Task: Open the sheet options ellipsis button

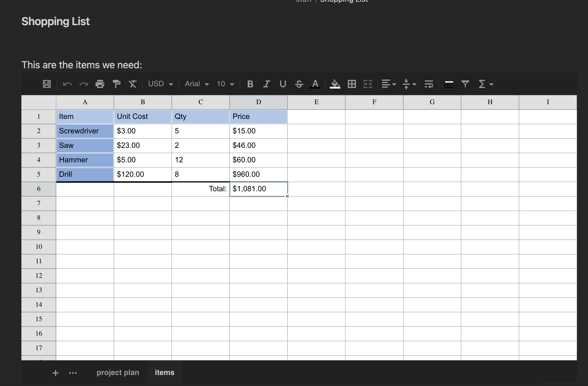Action: tap(73, 373)
